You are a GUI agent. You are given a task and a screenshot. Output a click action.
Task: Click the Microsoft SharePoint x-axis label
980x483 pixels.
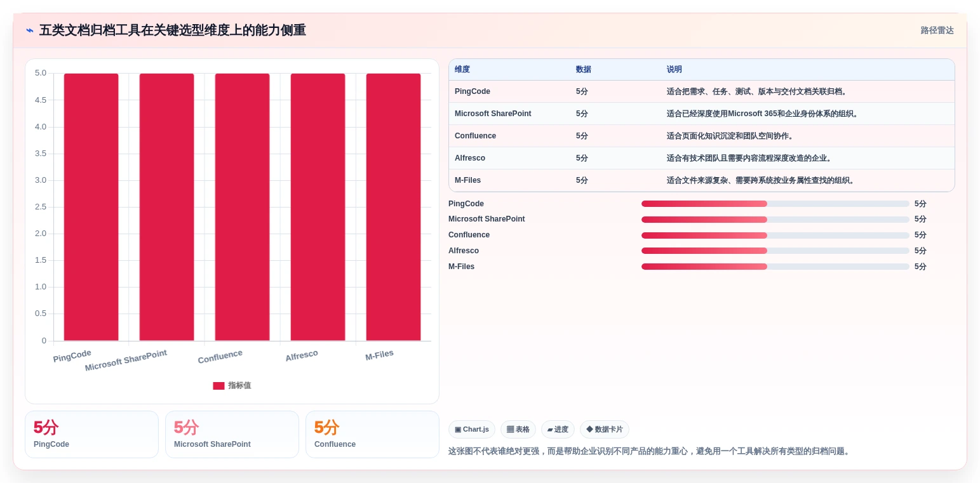click(126, 361)
